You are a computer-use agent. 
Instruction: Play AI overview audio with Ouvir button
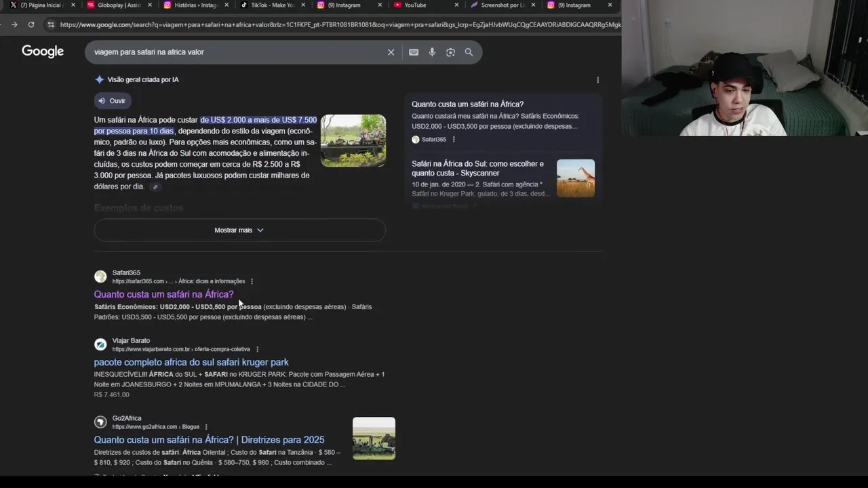pos(113,101)
